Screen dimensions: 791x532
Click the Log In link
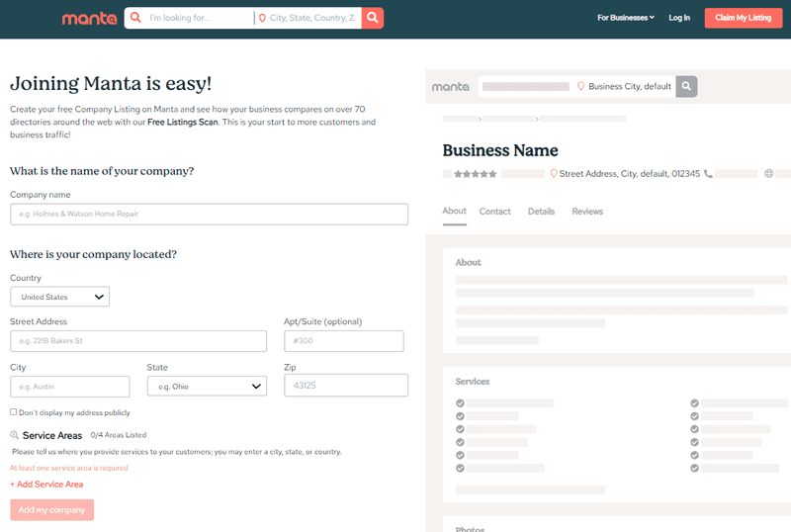pyautogui.click(x=679, y=18)
